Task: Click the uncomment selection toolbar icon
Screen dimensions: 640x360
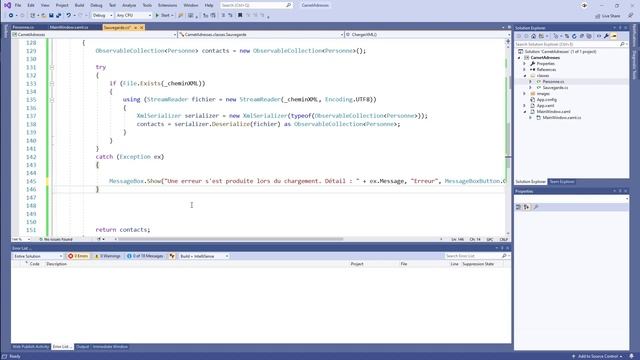Action: click(x=230, y=16)
